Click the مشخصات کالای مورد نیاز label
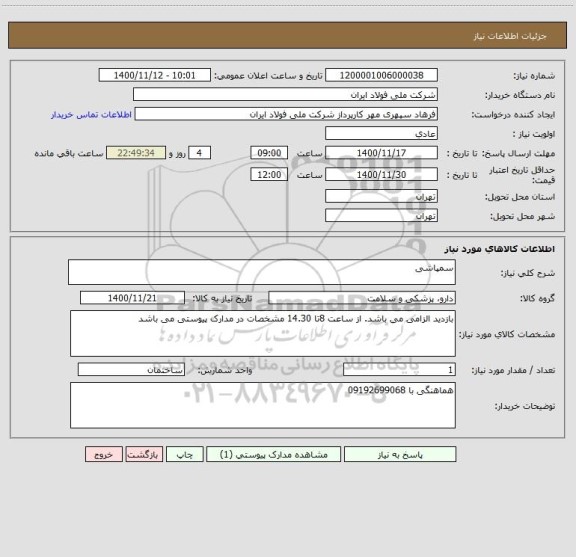Screen dimensions: 576x557 pyautogui.click(x=507, y=335)
